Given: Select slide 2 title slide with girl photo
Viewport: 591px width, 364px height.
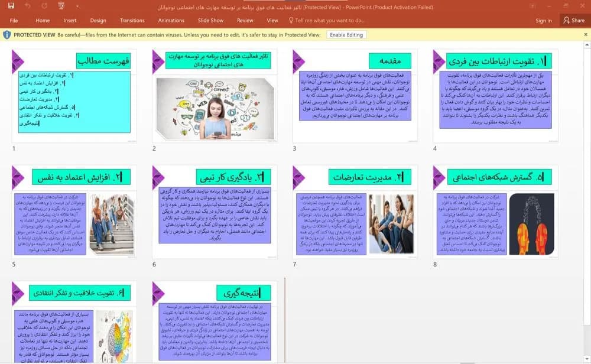Looking at the screenshot, I should coord(215,96).
